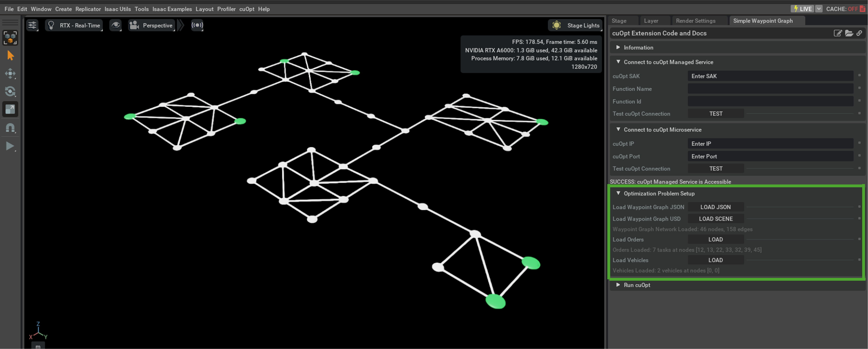Viewport: 868px width, 349px height.
Task: Open the edit-code pencil icon
Action: coord(838,33)
